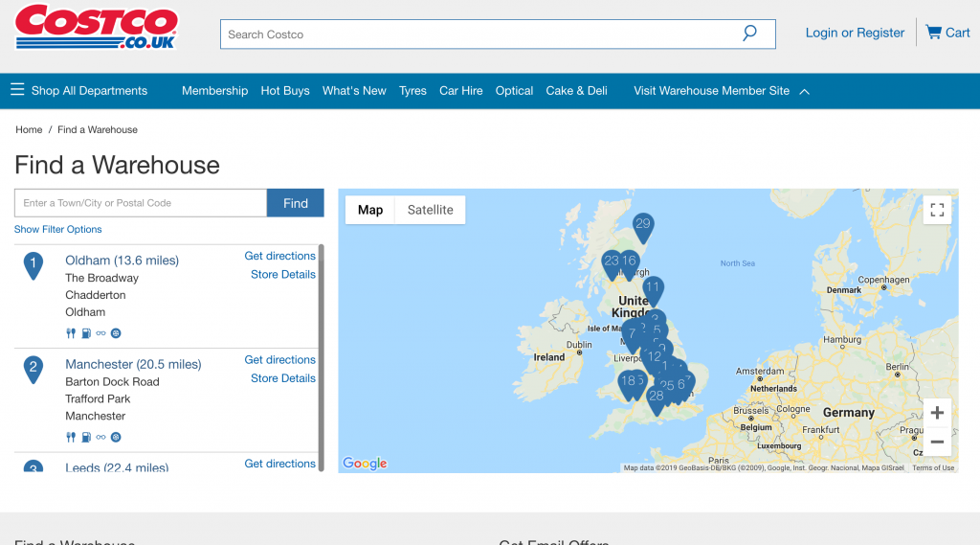This screenshot has height=545, width=980.
Task: Open the Cake & Deli navigation item
Action: [x=576, y=91]
